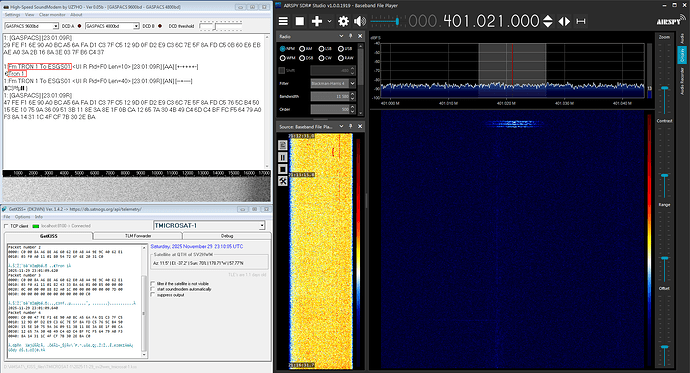
Task: Switch to TLM Forwarder tab
Action: point(138,236)
